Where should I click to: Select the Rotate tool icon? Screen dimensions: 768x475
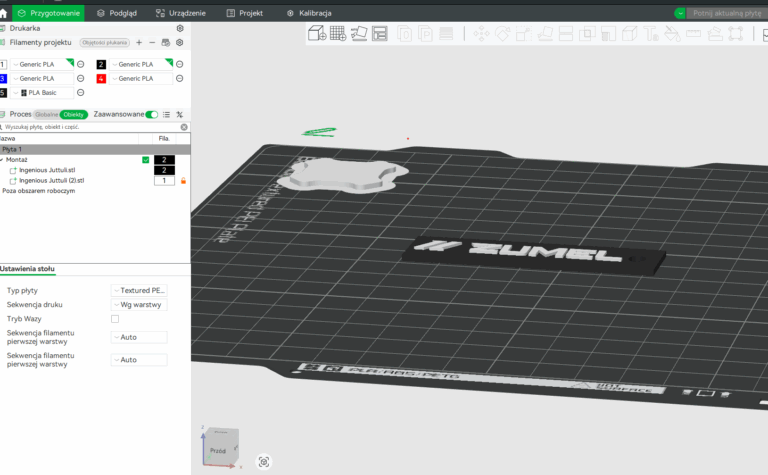click(x=503, y=34)
